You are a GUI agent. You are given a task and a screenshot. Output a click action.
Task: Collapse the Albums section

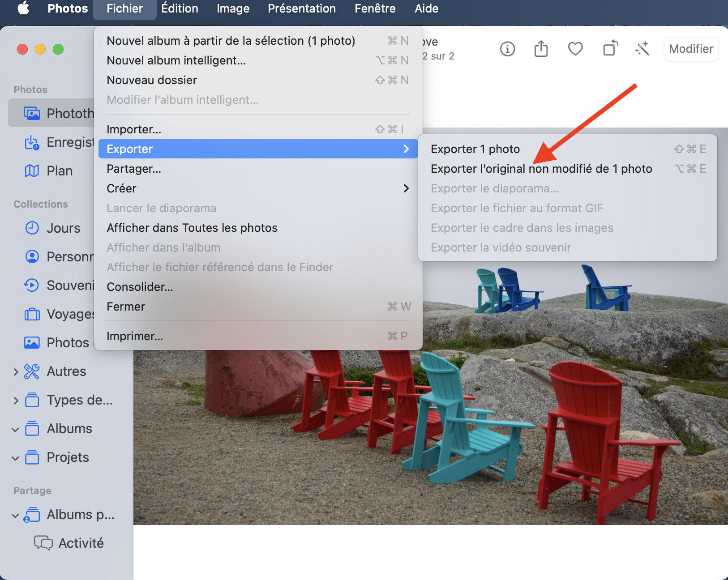(15, 430)
